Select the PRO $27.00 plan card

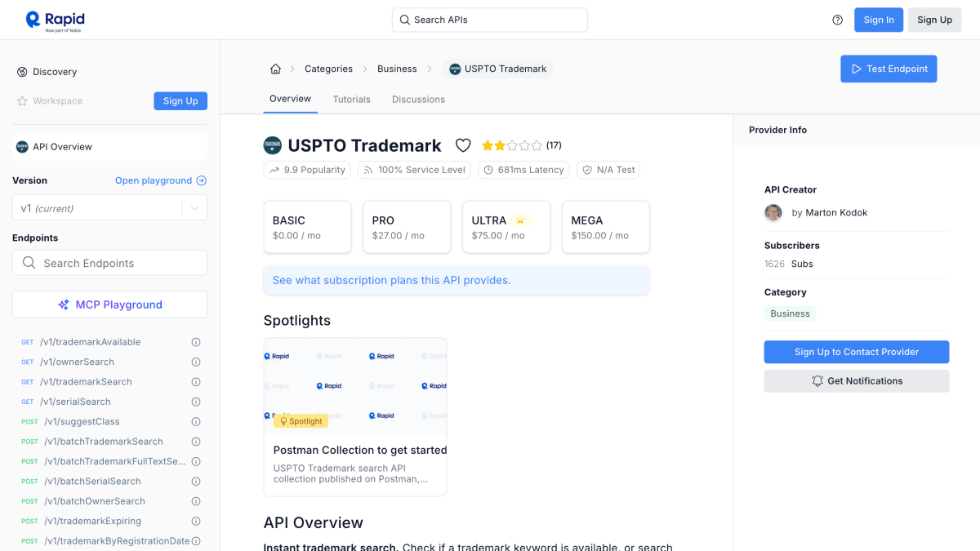pyautogui.click(x=407, y=227)
